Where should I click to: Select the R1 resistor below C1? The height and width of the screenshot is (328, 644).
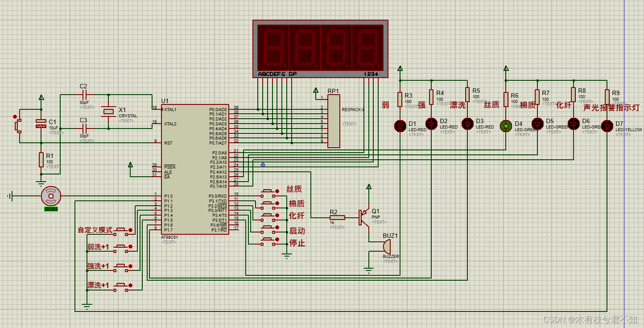point(41,160)
